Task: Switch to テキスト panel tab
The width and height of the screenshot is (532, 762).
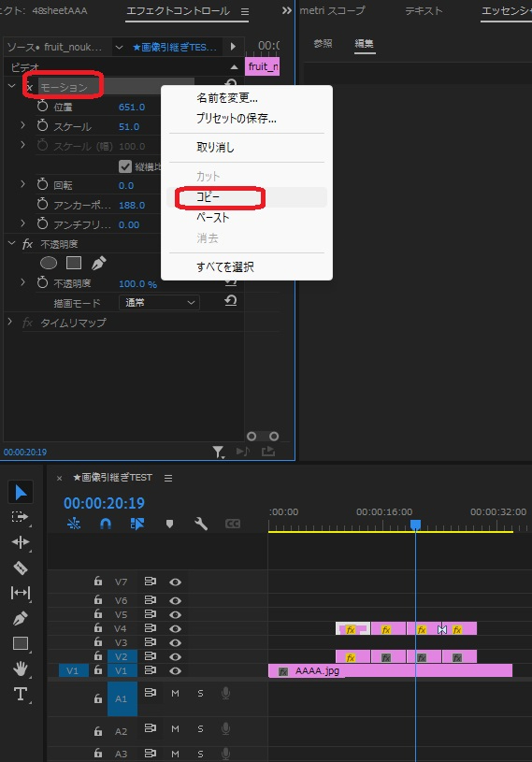Action: click(x=424, y=10)
